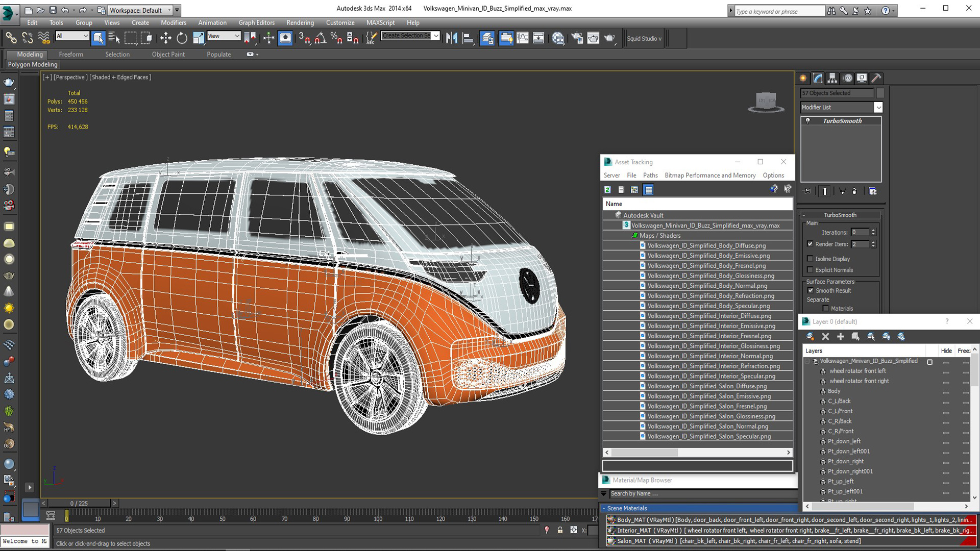Collapse the Scene Materials section

[604, 508]
